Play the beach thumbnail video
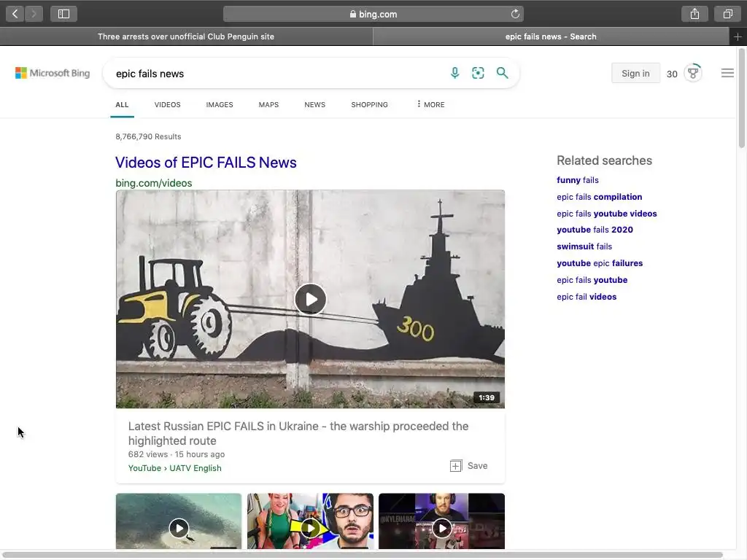Screen dimensions: 747x560 [179, 528]
